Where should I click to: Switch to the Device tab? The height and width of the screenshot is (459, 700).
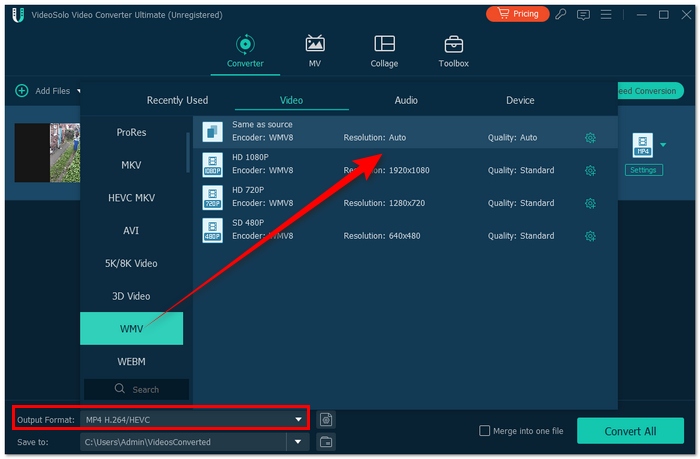point(520,100)
